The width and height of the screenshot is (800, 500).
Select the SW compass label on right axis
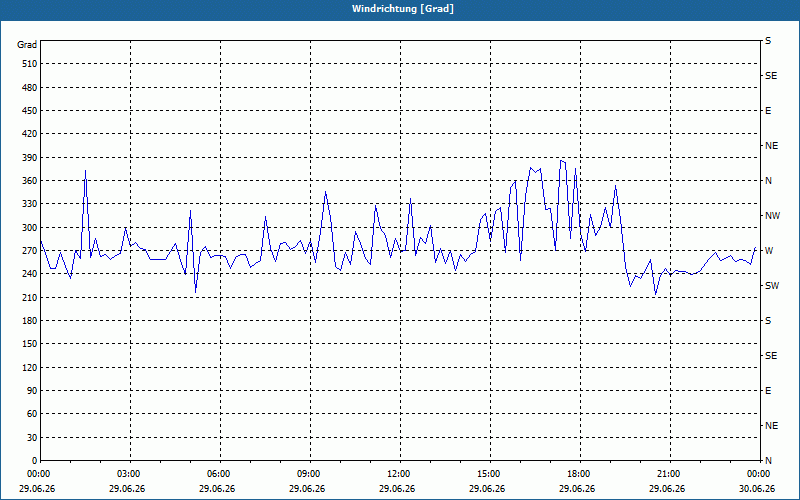click(x=772, y=286)
